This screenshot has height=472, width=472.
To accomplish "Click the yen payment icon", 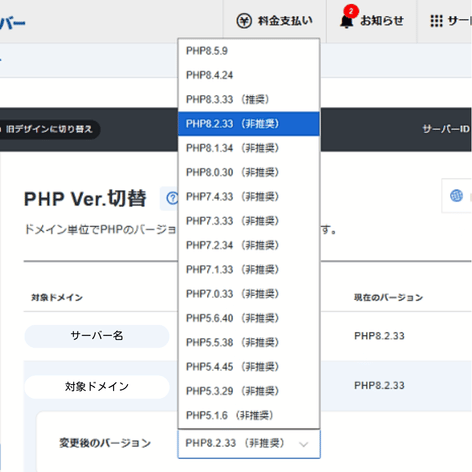I will click(244, 21).
